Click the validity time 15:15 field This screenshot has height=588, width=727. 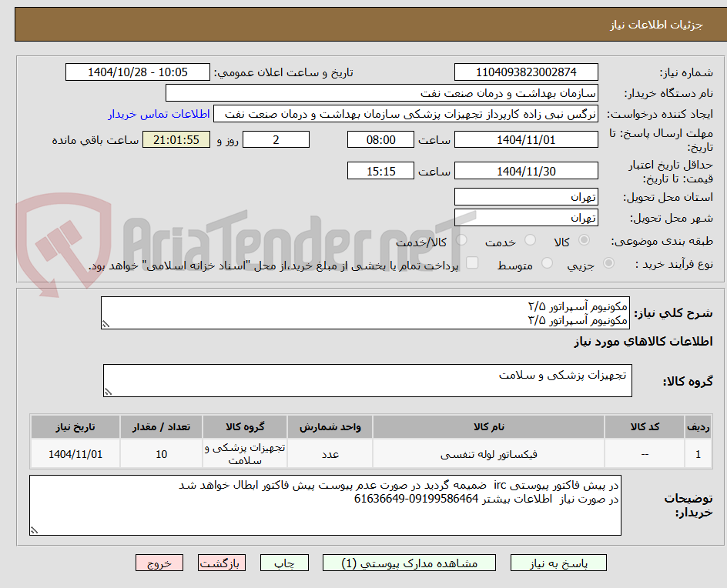[380, 171]
